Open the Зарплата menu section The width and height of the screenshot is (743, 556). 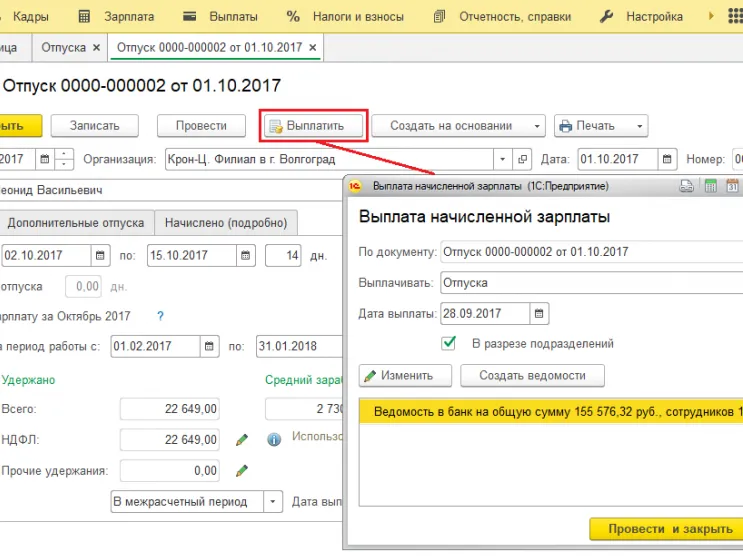tap(129, 17)
